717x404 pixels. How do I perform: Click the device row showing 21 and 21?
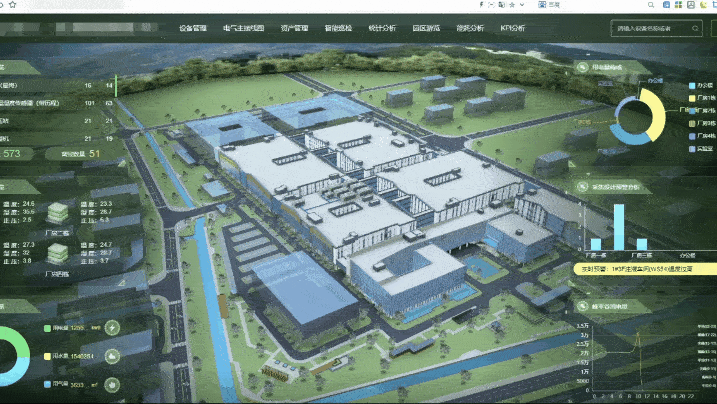point(57,121)
